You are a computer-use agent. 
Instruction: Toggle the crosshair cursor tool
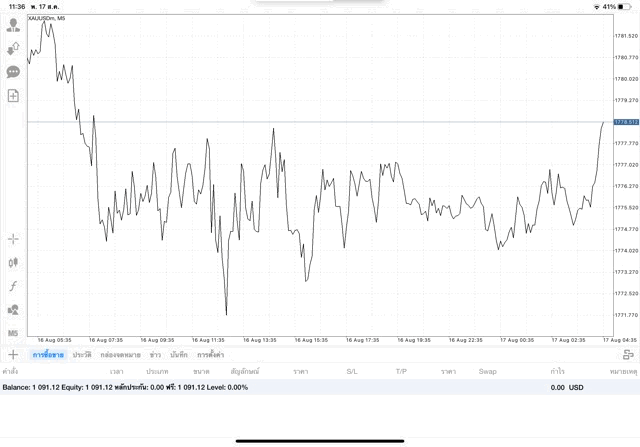[13, 239]
